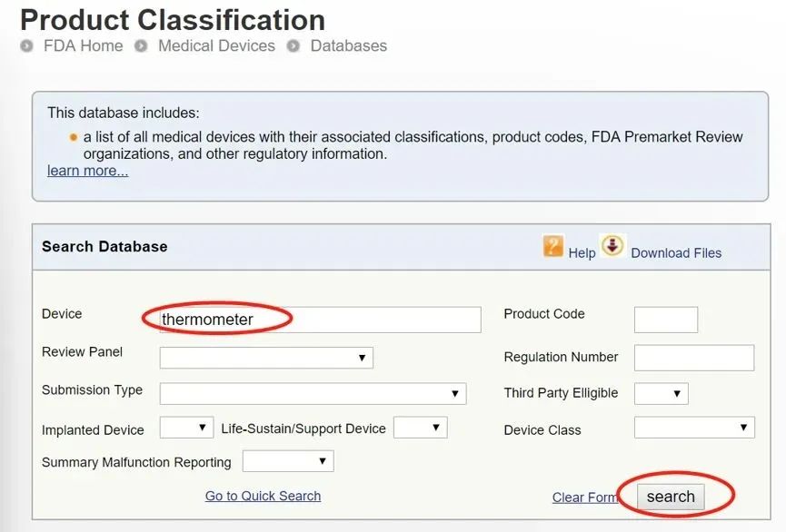Open the Implanted Device dropdown
This screenshot has width=786, height=532.
(186, 428)
